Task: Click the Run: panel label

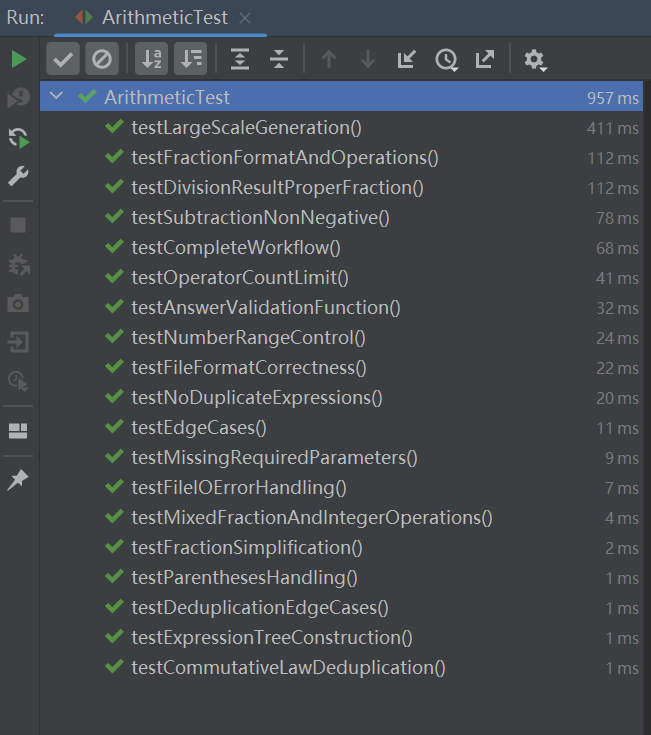Action: [25, 18]
